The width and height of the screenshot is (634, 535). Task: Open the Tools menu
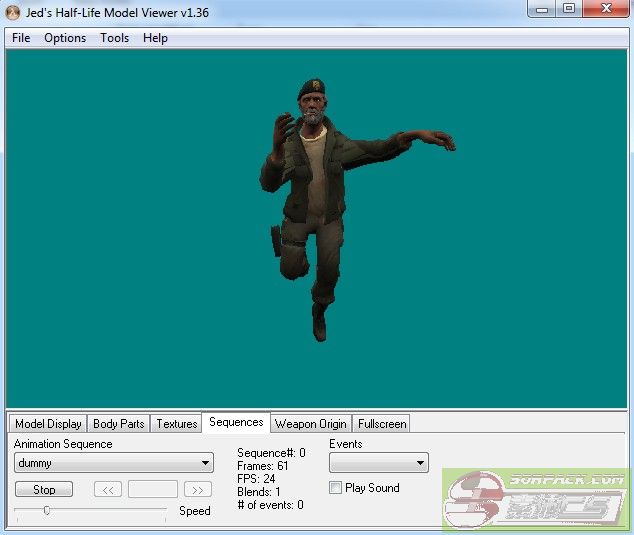pos(114,38)
